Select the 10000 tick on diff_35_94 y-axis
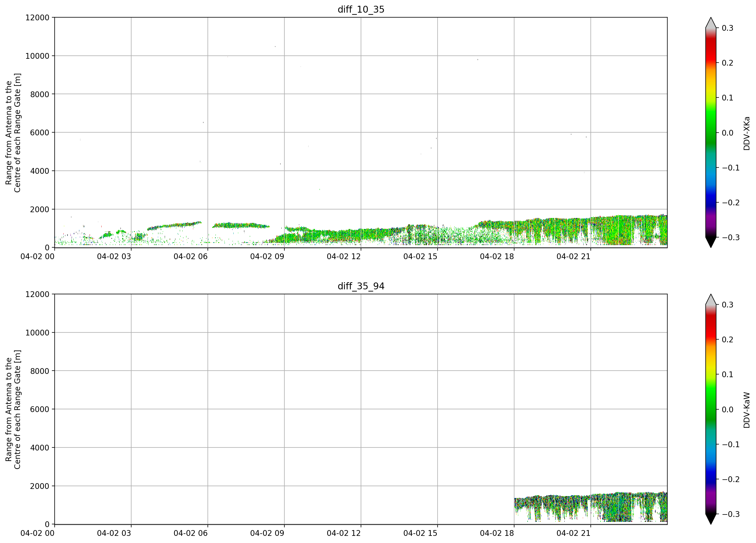The height and width of the screenshot is (543, 756). [37, 333]
